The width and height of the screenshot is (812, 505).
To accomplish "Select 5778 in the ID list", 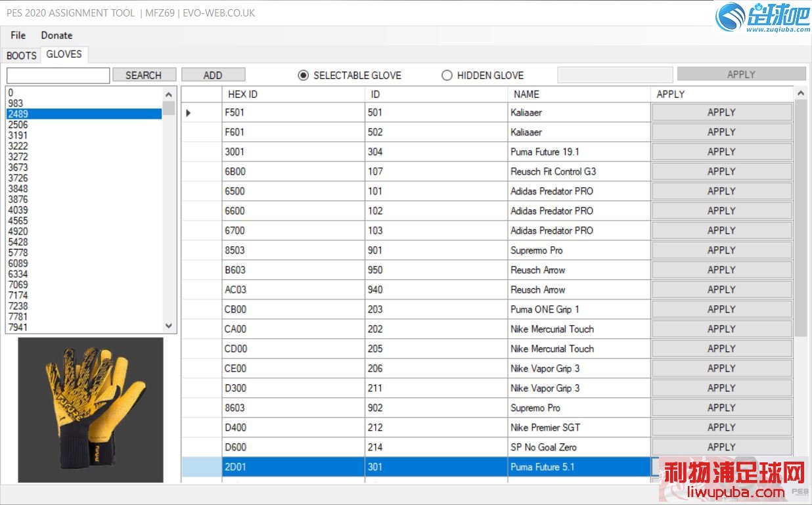I will click(x=84, y=253).
